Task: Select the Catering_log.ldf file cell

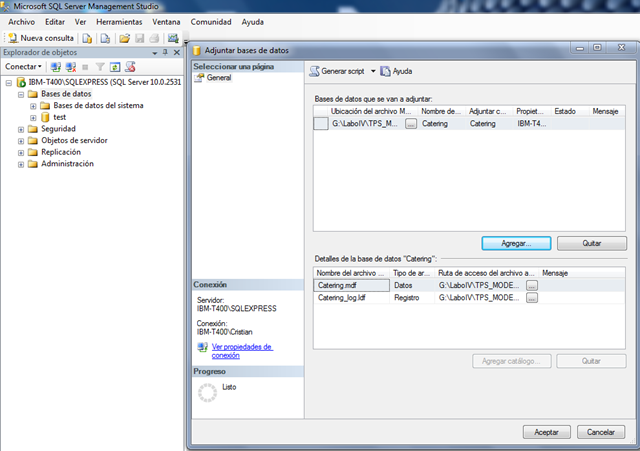Action: (351, 298)
